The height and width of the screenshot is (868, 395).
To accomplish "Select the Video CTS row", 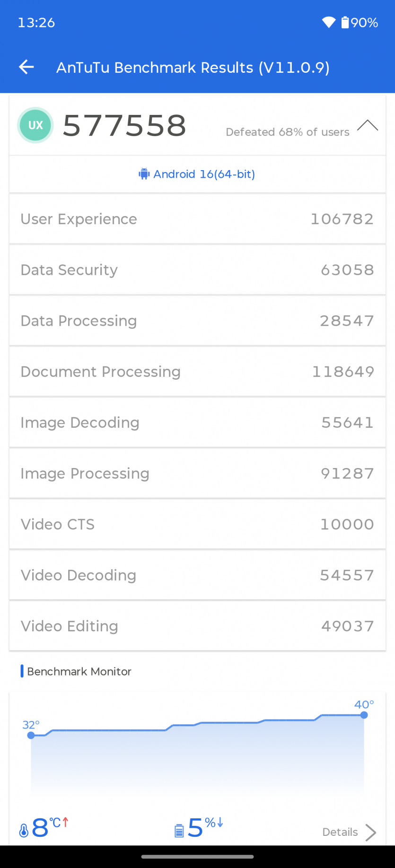I will [197, 524].
